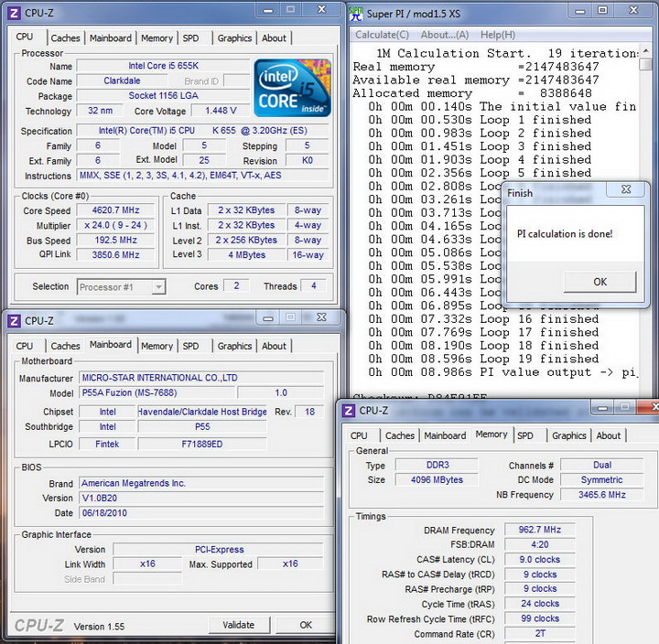
Task: Close the Mainboard CPU-Z window
Action: click(x=321, y=317)
